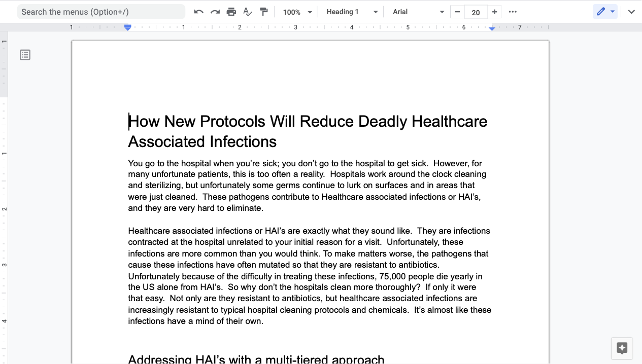Click the right indent marker on ruler

(x=492, y=29)
